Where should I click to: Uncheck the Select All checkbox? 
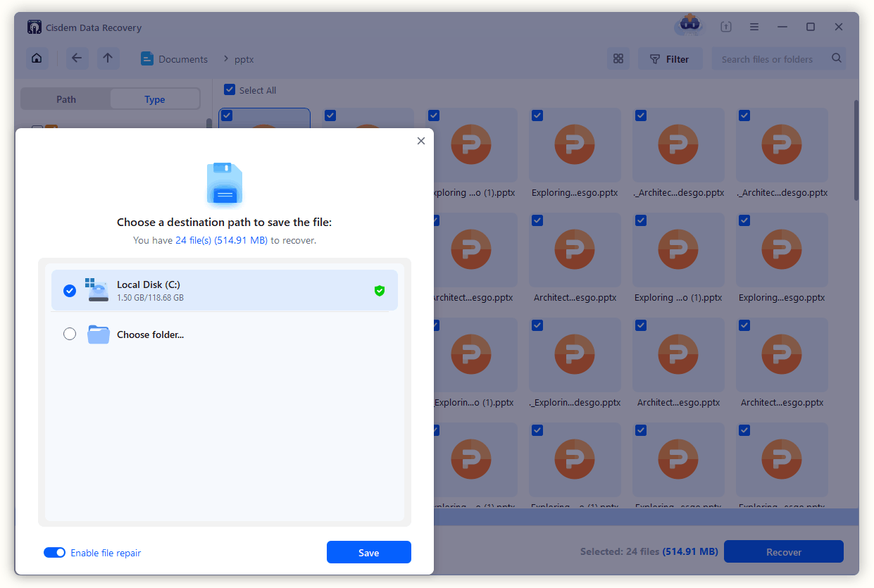230,89
